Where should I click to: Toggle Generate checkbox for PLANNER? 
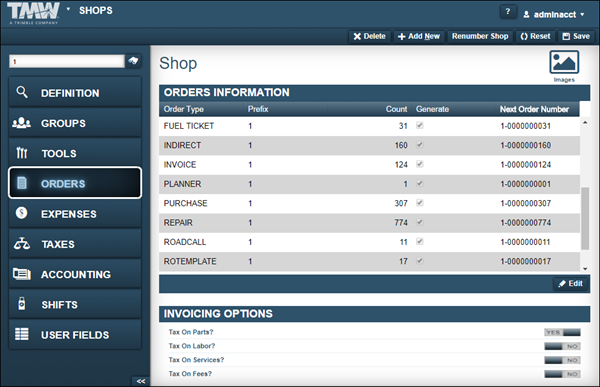pos(420,183)
